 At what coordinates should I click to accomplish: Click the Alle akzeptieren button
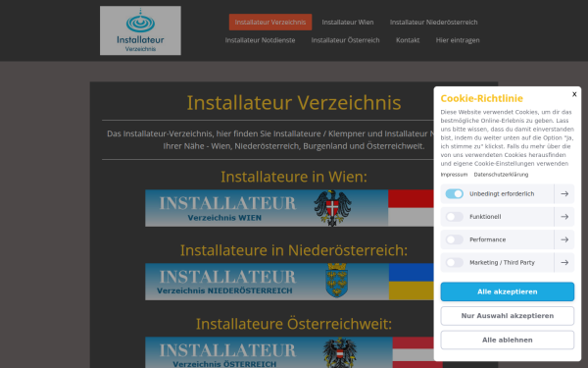[x=508, y=291]
